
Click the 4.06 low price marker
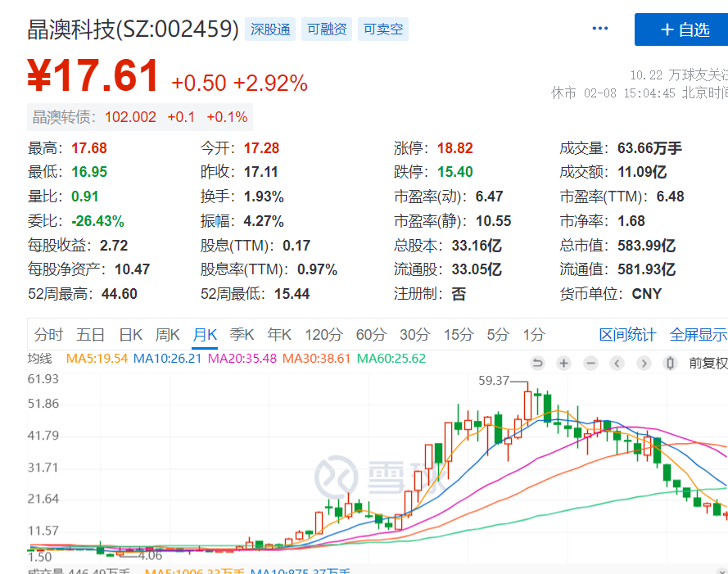(x=150, y=555)
